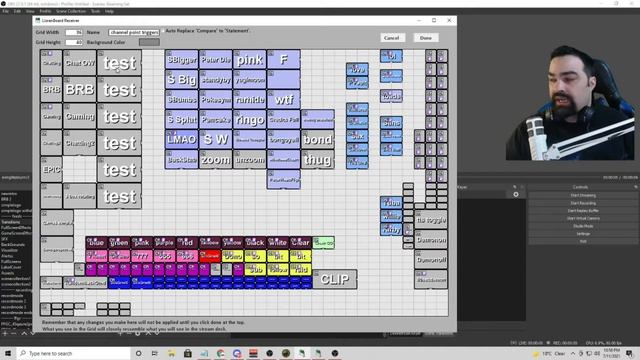Select the unzoom deck button
Viewport: 640px width, 360px height.
coord(249,159)
